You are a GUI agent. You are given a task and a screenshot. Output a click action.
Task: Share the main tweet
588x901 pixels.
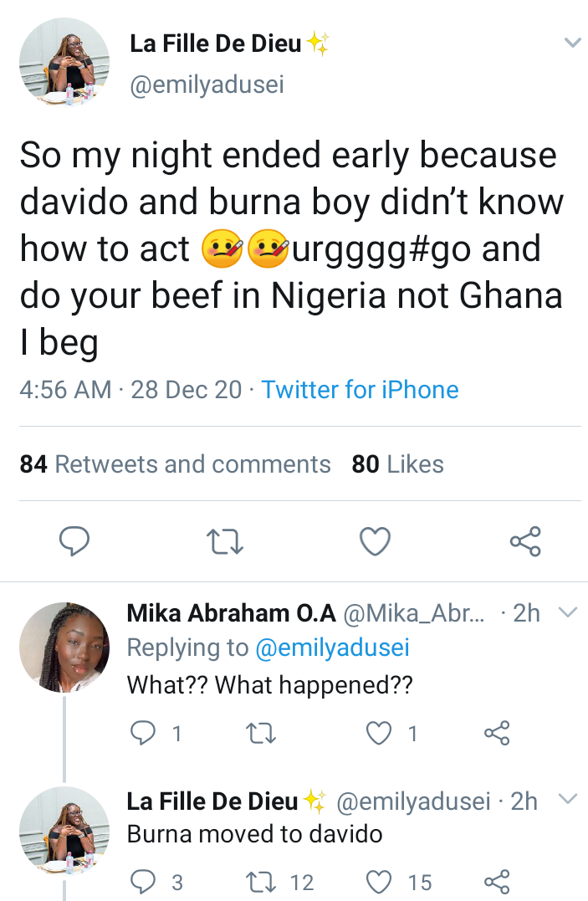pyautogui.click(x=525, y=542)
